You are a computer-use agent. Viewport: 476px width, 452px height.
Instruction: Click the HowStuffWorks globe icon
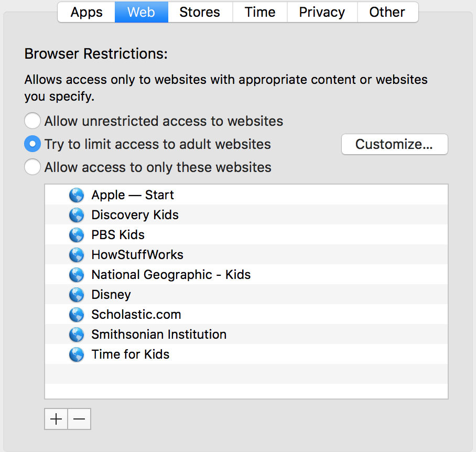[77, 254]
